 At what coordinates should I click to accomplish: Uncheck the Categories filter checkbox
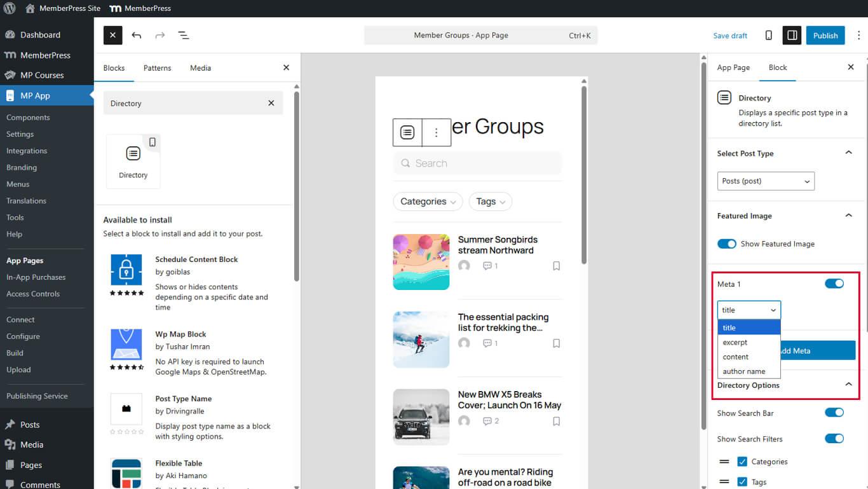[742, 462]
